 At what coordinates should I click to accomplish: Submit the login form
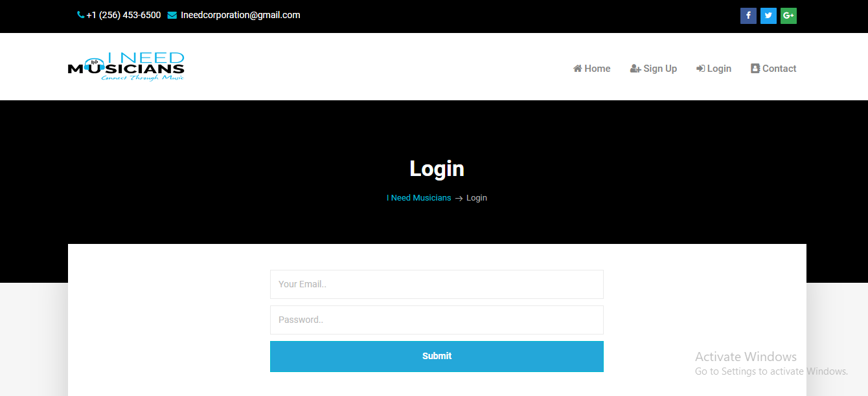[437, 357]
